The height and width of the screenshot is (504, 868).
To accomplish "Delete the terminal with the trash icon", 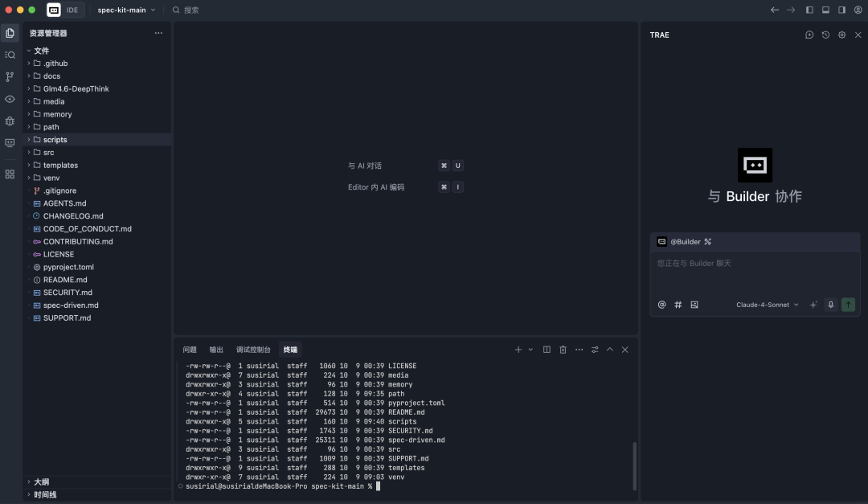I will click(563, 350).
